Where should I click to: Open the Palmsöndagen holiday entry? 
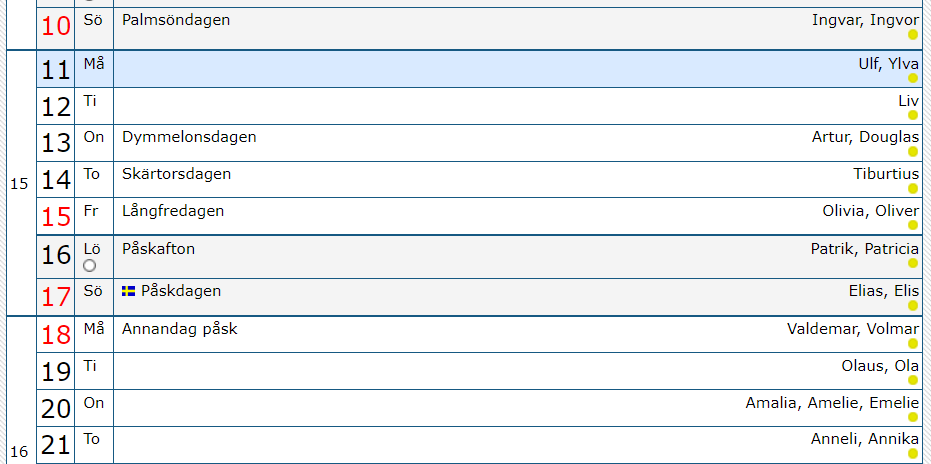(x=175, y=20)
